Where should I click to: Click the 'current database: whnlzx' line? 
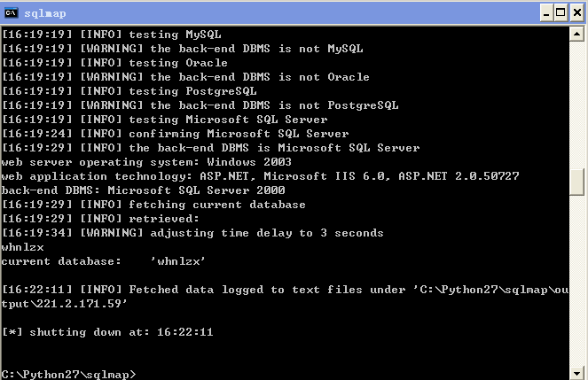pyautogui.click(x=103, y=261)
